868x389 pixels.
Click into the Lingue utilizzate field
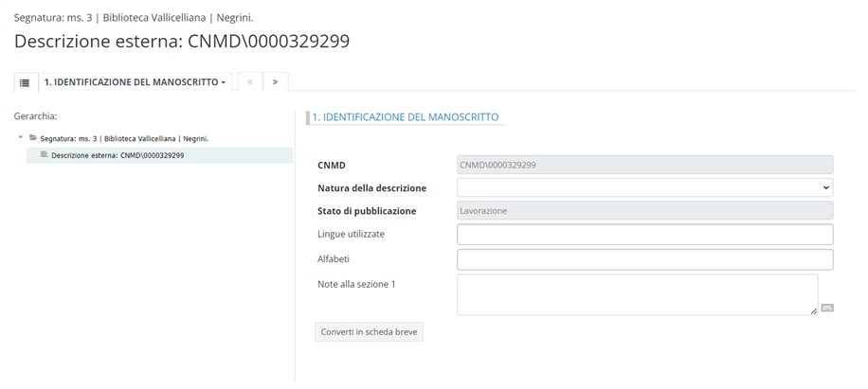coord(644,234)
